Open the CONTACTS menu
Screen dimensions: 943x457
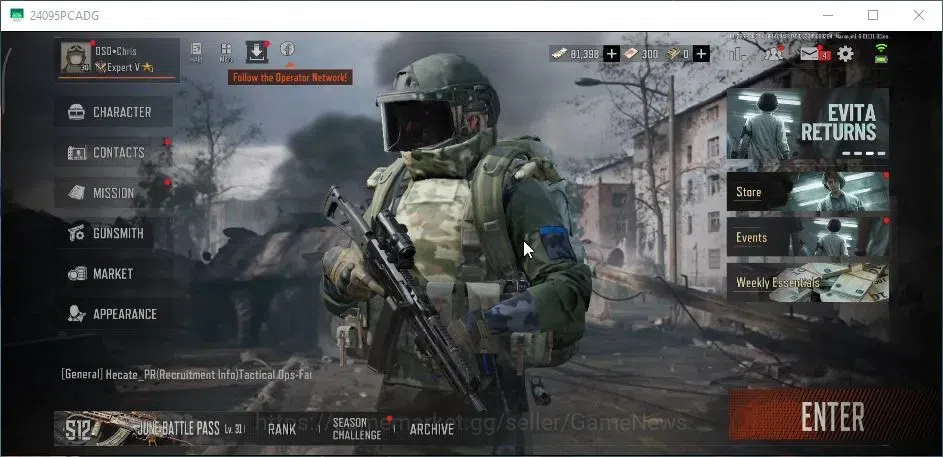pos(114,152)
